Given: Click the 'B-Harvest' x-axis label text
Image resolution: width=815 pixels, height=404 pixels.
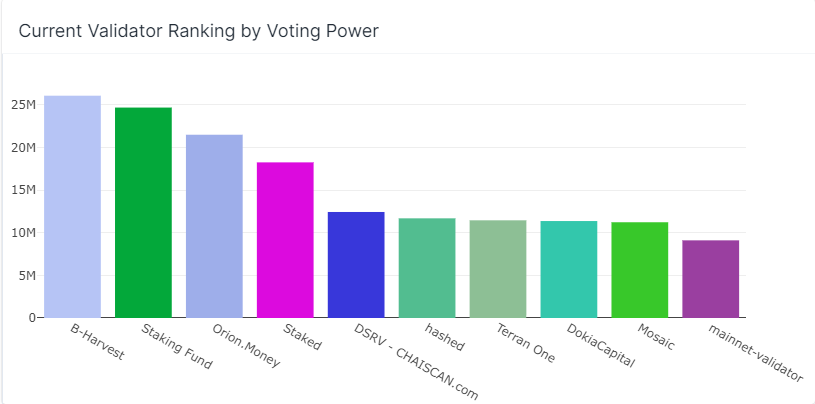Looking at the screenshot, I should pyautogui.click(x=97, y=341).
